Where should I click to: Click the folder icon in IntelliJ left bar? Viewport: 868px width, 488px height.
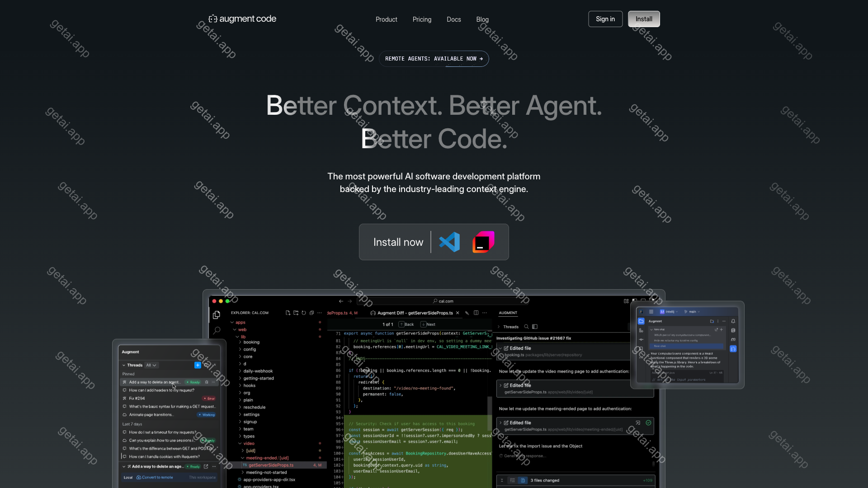(x=641, y=321)
